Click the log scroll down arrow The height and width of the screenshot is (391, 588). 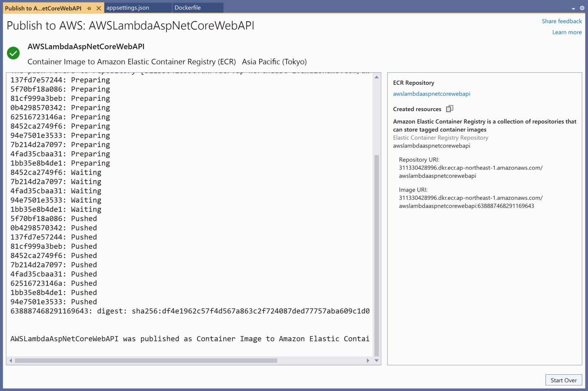pyautogui.click(x=377, y=360)
